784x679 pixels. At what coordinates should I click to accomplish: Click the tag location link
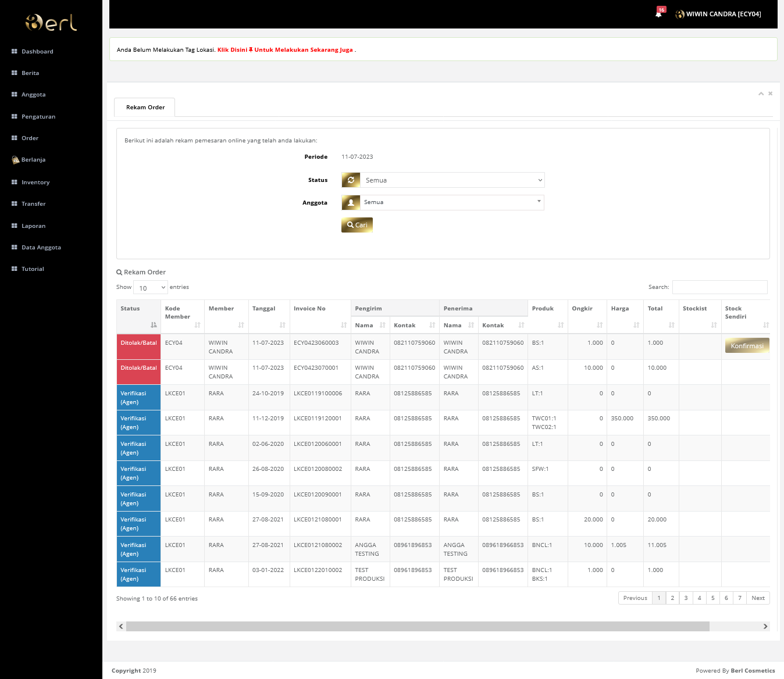285,50
